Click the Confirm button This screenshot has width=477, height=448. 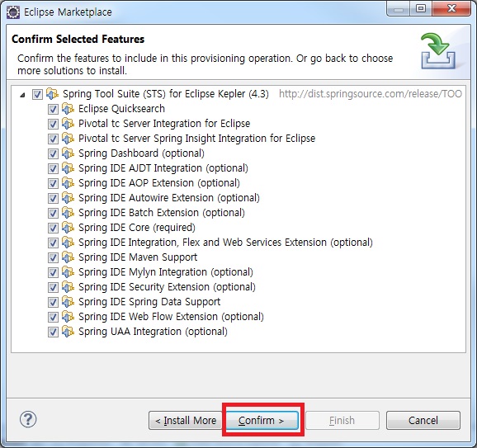(x=262, y=420)
